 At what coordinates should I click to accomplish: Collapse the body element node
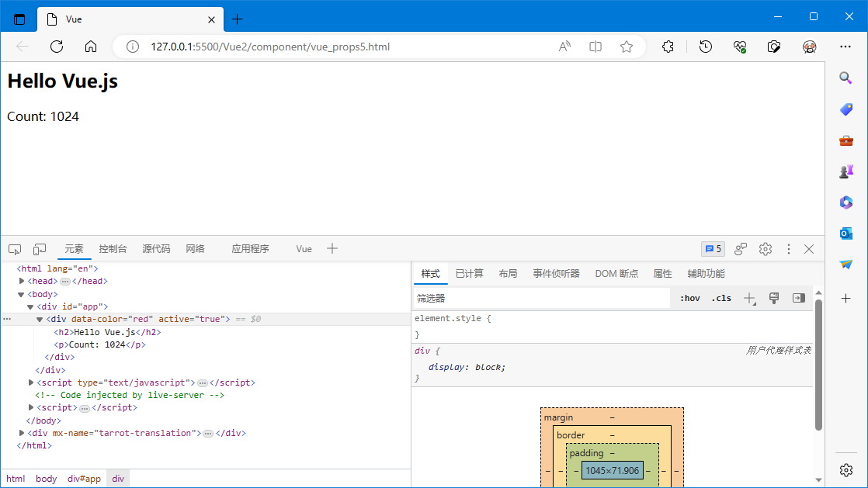(x=21, y=294)
